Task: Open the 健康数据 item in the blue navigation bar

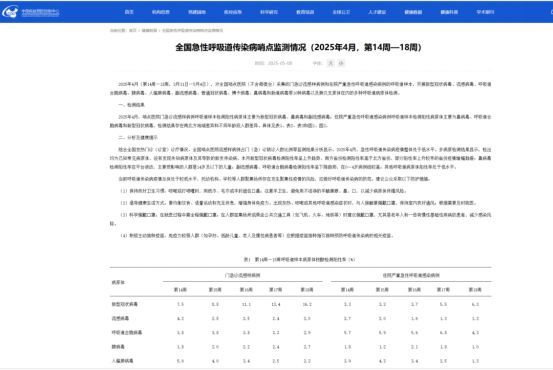Action: tap(413, 12)
